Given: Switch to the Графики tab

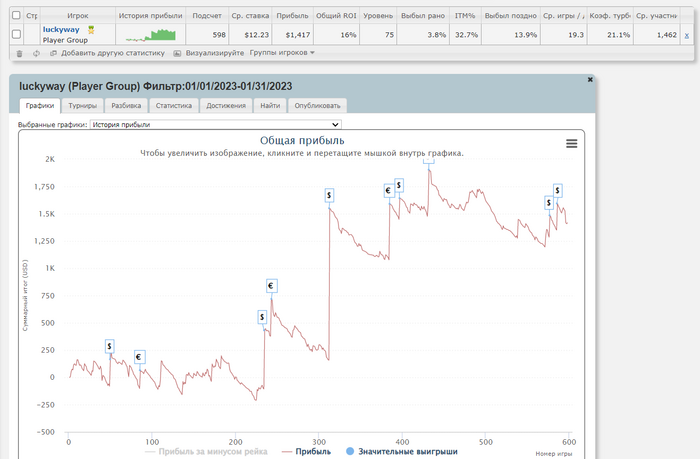Looking at the screenshot, I should (40, 106).
